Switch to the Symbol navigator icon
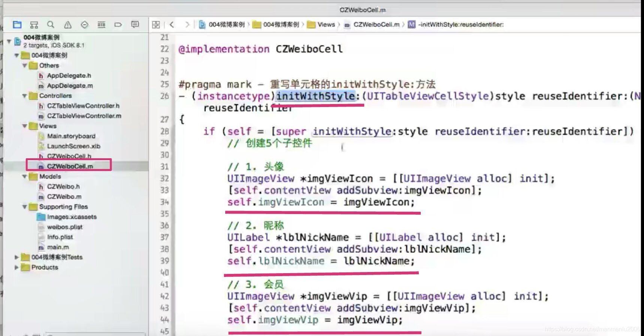The width and height of the screenshot is (644, 336). pos(34,25)
